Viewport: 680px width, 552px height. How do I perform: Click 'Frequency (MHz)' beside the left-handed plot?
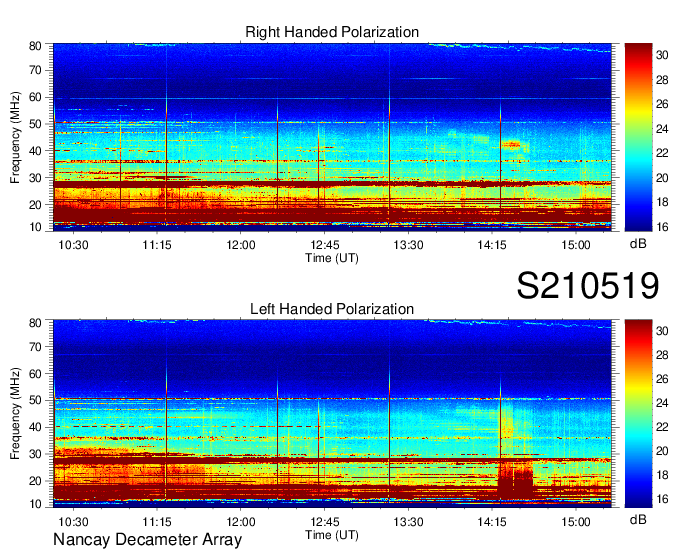tap(15, 414)
